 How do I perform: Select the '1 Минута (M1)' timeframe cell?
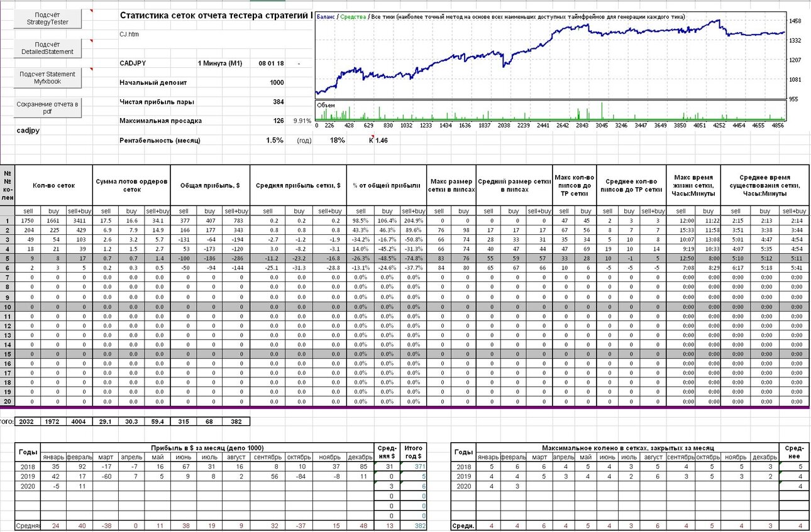pos(219,63)
